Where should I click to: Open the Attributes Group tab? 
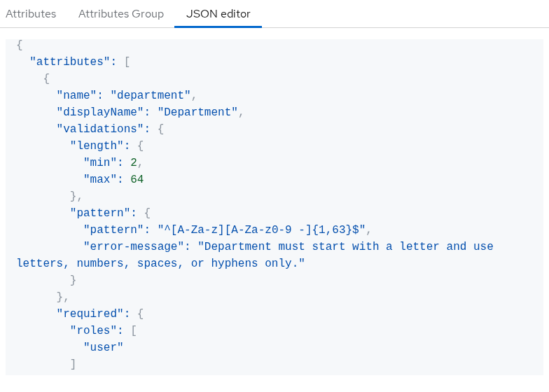120,14
